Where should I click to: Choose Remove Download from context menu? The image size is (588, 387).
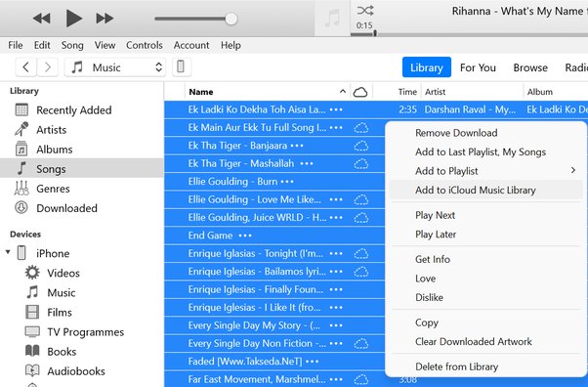pyautogui.click(x=486, y=133)
